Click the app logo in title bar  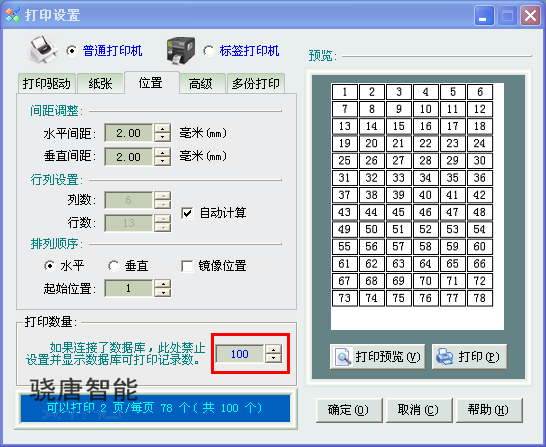point(13,15)
